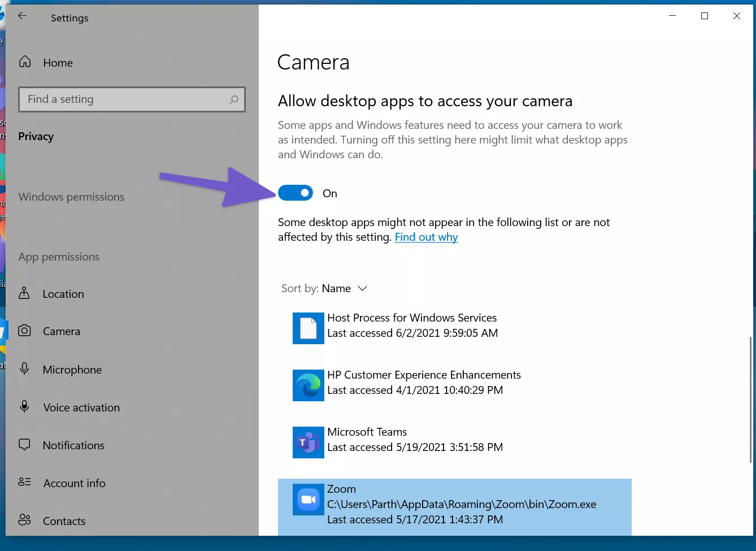Click the Find a setting search box

[x=132, y=99]
